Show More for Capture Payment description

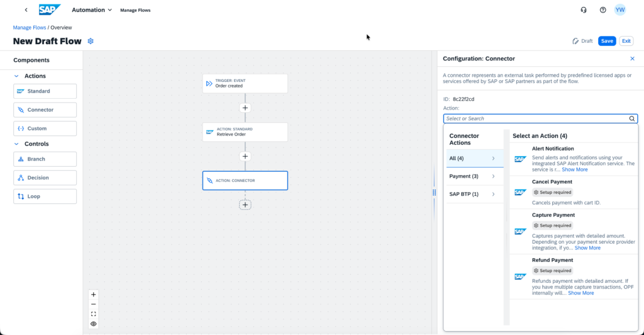587,248
